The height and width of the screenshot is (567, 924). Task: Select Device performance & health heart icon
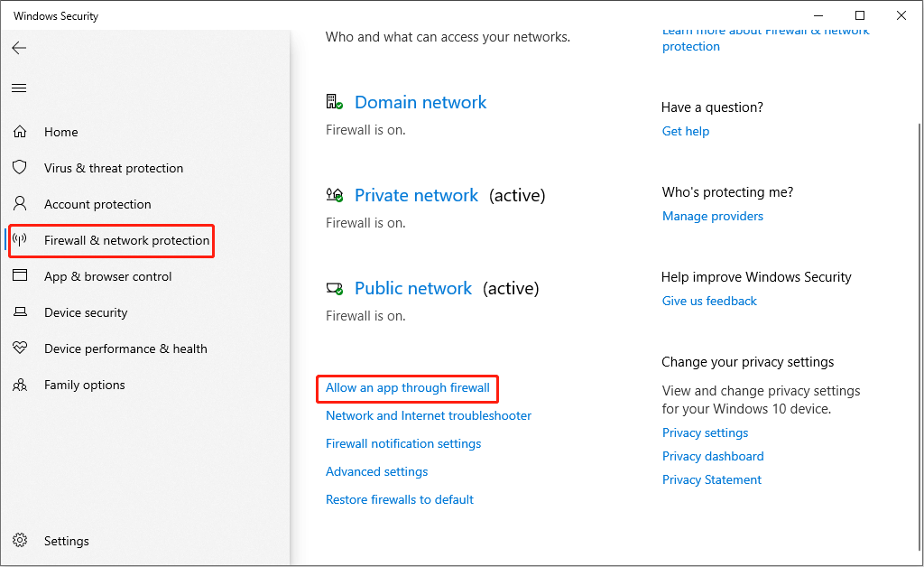tap(20, 349)
